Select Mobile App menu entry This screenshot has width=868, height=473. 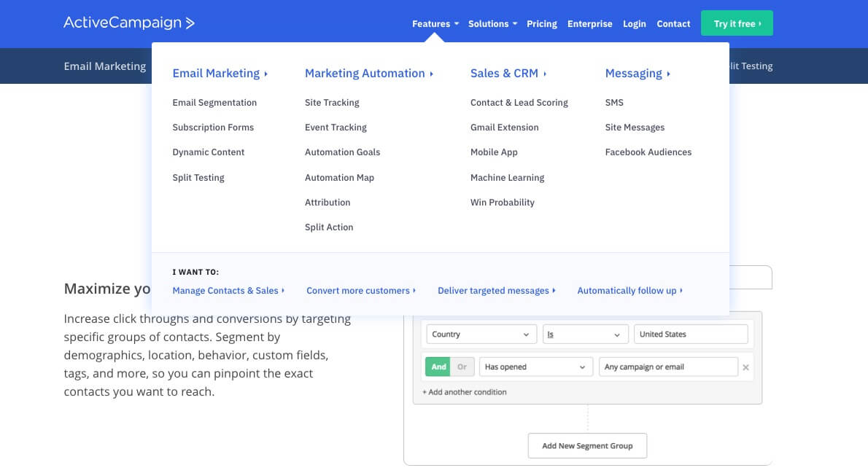(x=494, y=152)
